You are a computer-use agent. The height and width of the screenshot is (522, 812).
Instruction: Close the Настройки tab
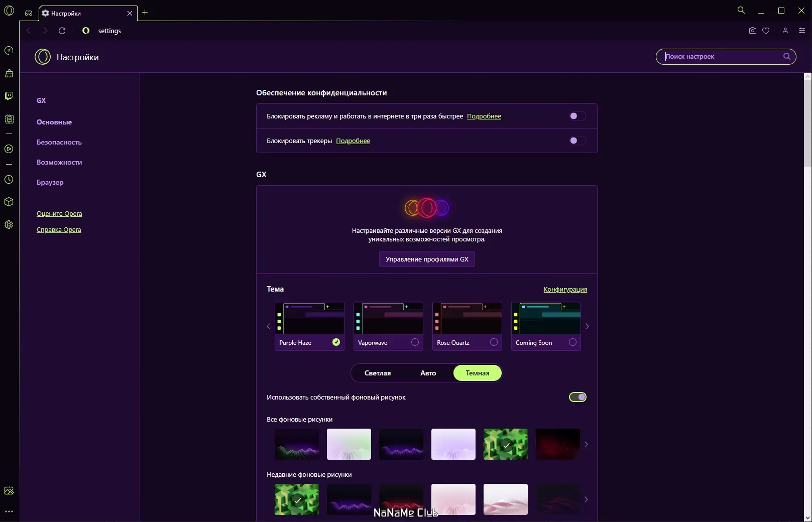(130, 14)
